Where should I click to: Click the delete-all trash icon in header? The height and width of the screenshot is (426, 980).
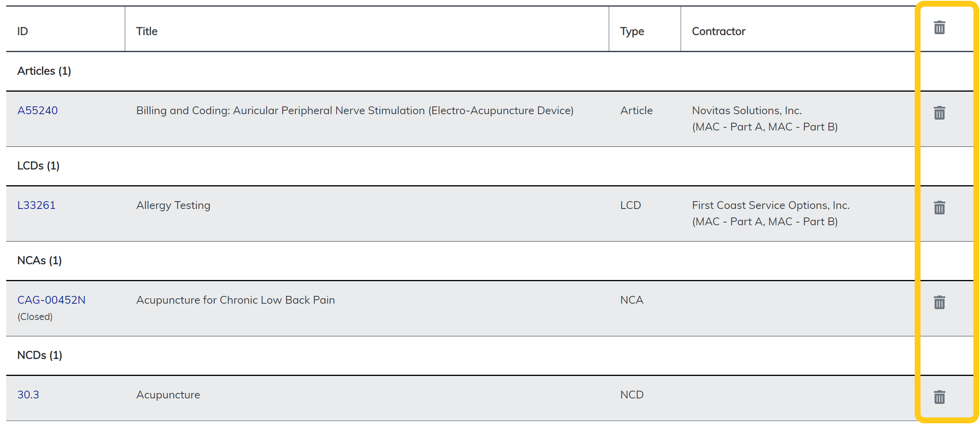point(939,28)
